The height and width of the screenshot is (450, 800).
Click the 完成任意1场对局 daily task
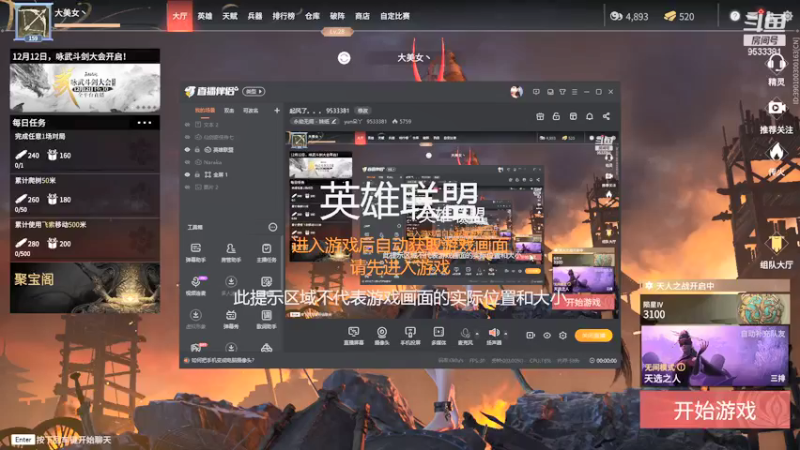(85, 151)
